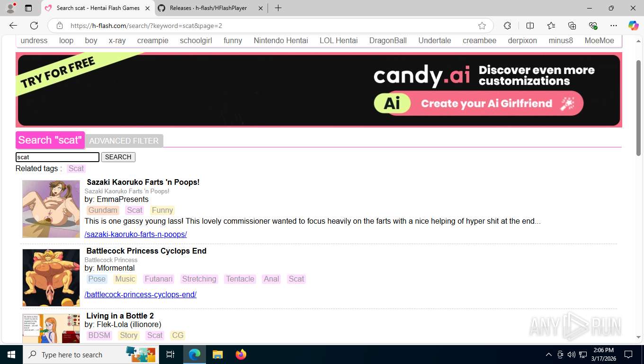Click the CG tag
Viewport: 644px width, 364px height.
point(178,336)
